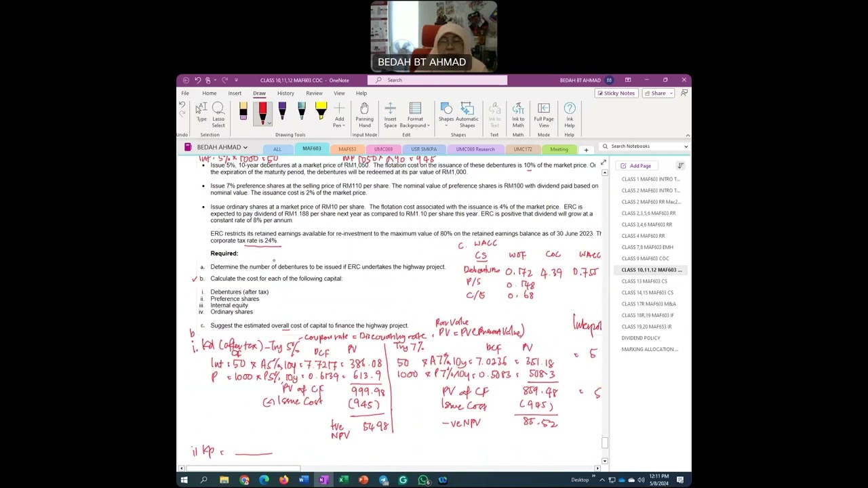The width and height of the screenshot is (868, 488).
Task: Open page CLASS 17R MAF603 M&A
Action: pos(648,304)
